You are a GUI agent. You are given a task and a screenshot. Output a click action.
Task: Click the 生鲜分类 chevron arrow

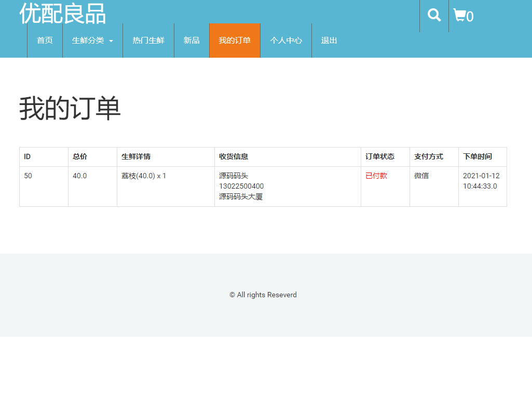[x=110, y=41]
